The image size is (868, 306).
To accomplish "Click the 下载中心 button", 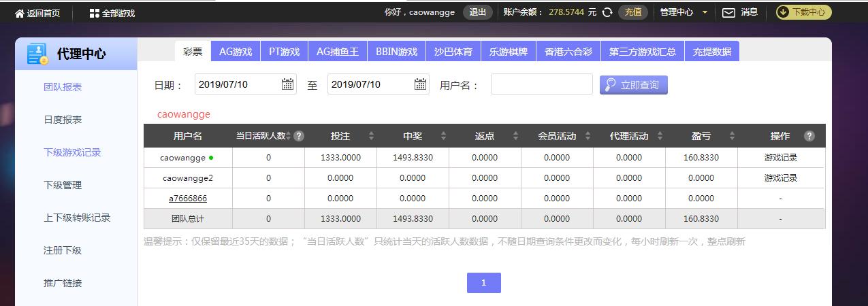I will pyautogui.click(x=803, y=12).
